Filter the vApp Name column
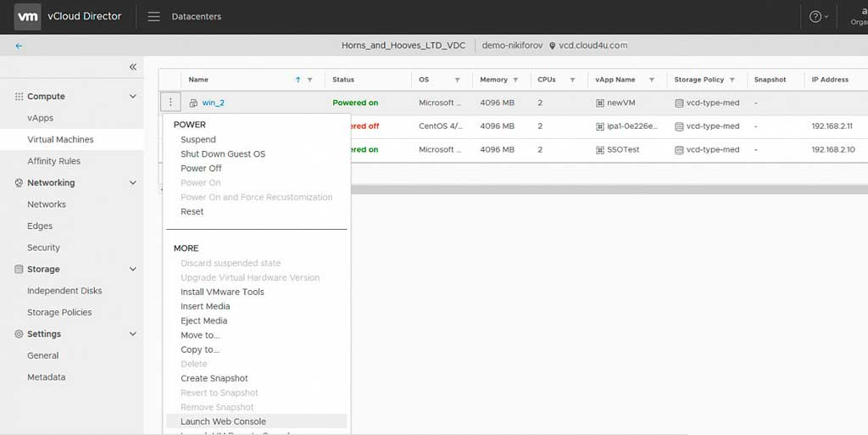Image resolution: width=868 pixels, height=435 pixels. [652, 81]
